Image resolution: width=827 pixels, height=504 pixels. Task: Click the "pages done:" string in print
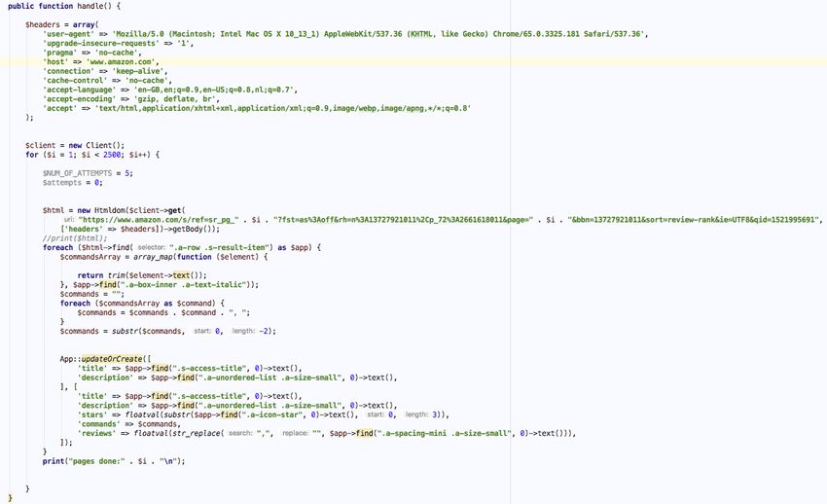coord(98,461)
